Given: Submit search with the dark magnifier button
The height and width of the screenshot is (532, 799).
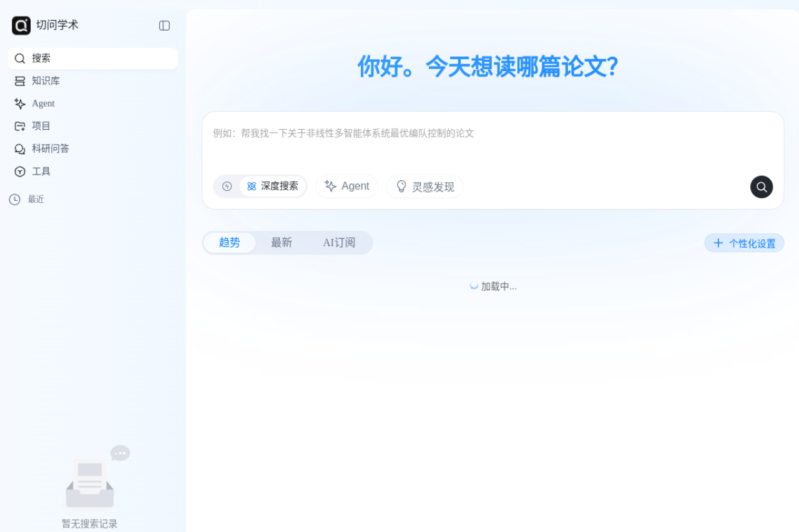Looking at the screenshot, I should click(x=762, y=187).
